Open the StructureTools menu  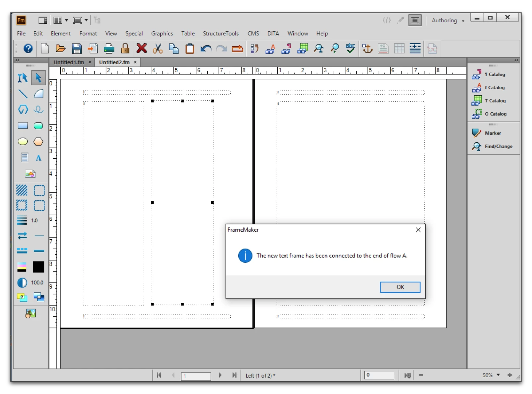coord(221,34)
